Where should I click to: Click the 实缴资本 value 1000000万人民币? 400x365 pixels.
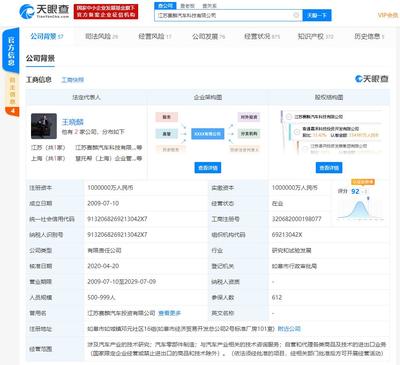(295, 188)
